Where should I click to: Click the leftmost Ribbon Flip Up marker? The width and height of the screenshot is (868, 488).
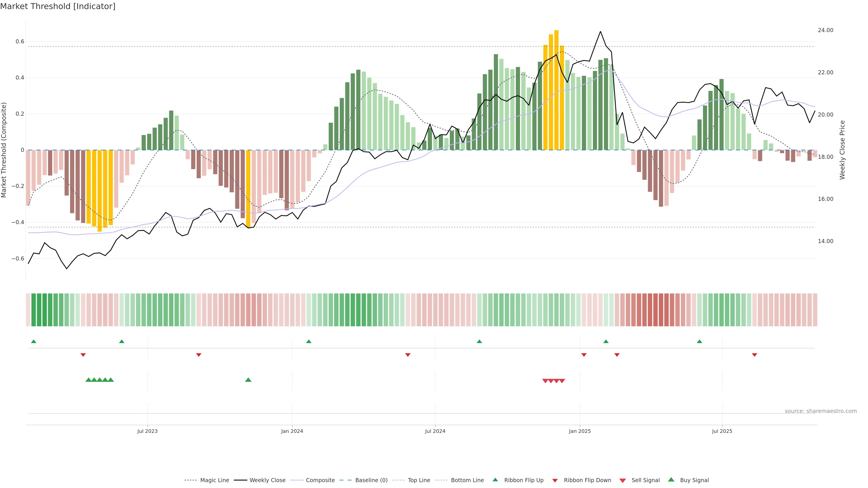click(34, 342)
